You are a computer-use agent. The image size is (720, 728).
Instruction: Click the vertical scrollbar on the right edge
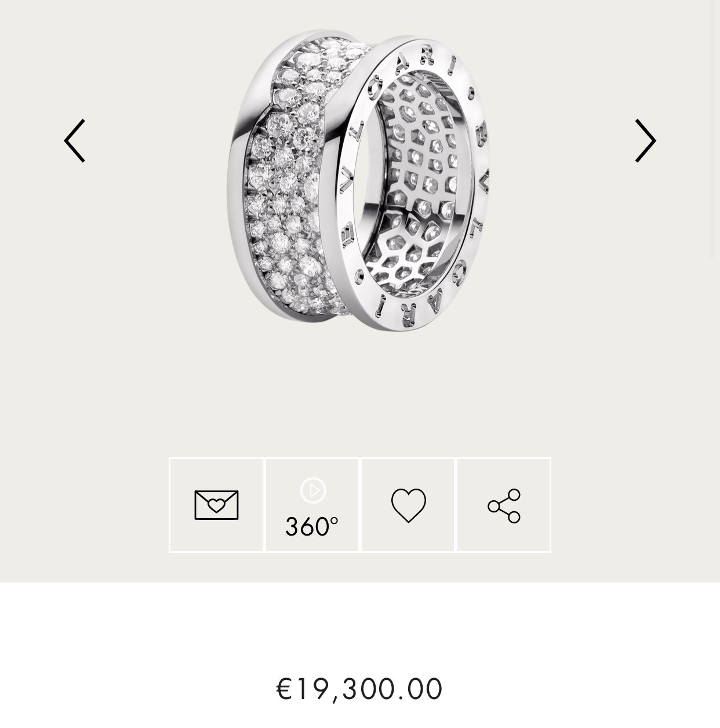714,129
